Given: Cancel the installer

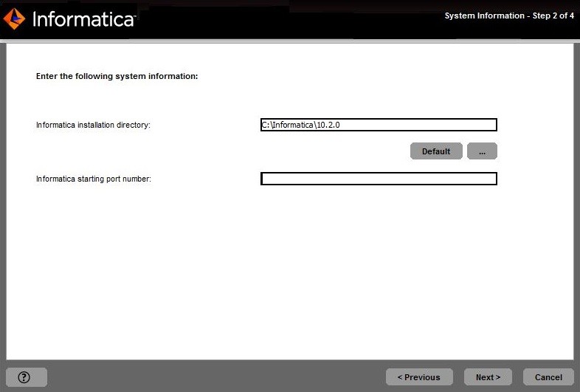Looking at the screenshot, I should click(x=548, y=377).
